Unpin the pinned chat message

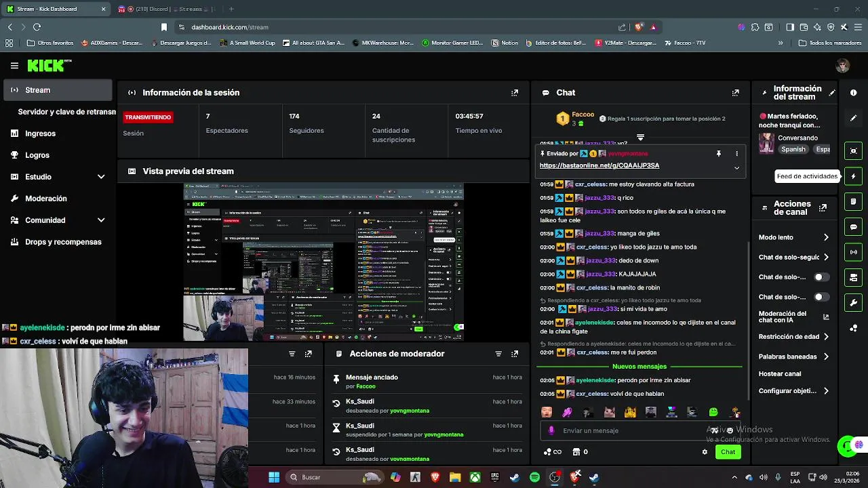tap(719, 154)
